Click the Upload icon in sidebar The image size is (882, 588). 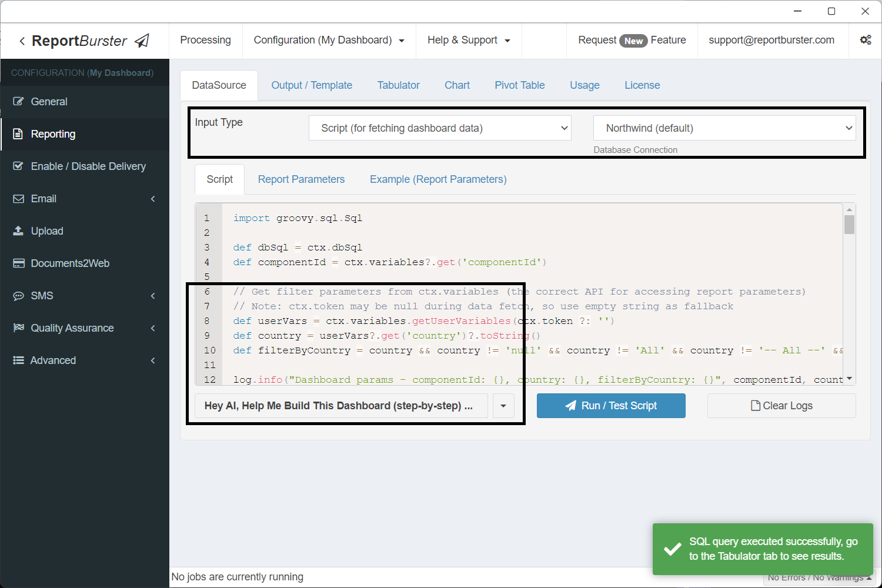(x=19, y=231)
